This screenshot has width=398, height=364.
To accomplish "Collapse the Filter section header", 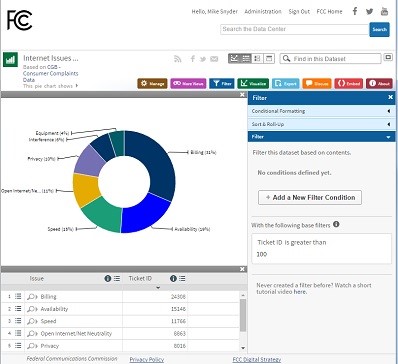I will pos(321,137).
